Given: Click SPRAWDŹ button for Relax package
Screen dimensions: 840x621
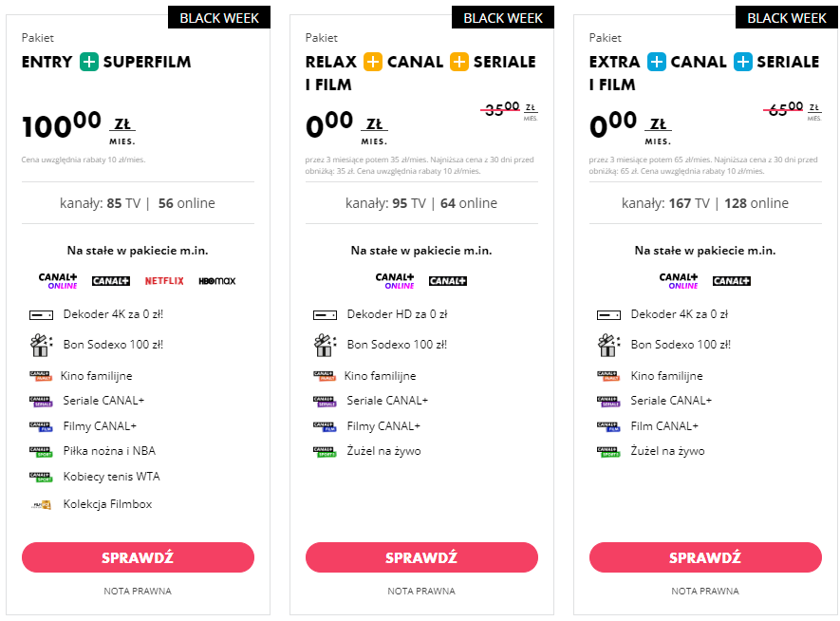Looking at the screenshot, I should click(x=421, y=557).
